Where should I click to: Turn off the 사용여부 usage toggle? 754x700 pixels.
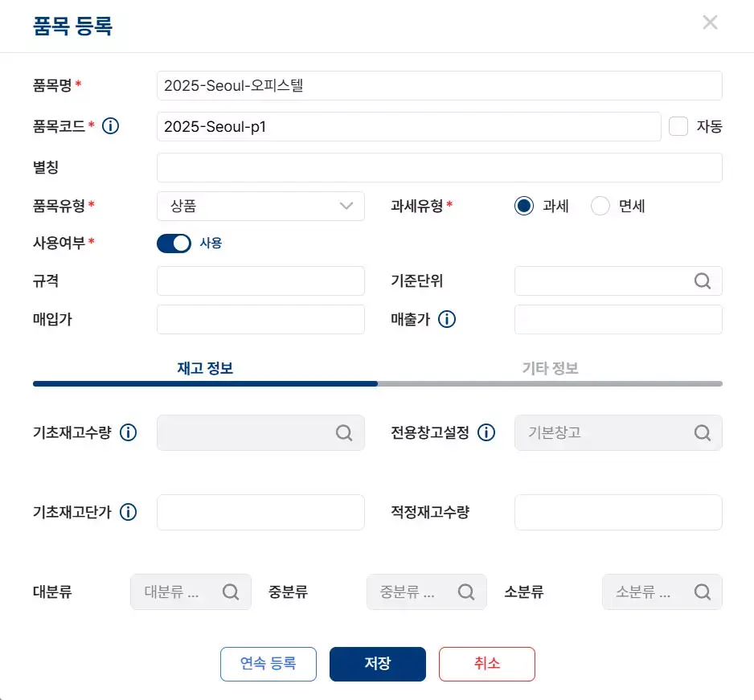[x=174, y=244]
